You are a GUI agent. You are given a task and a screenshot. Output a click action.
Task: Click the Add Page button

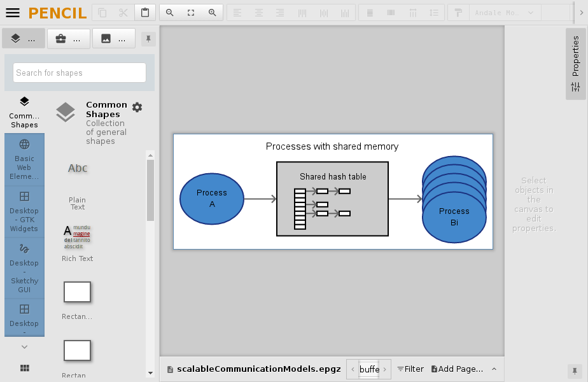(457, 369)
